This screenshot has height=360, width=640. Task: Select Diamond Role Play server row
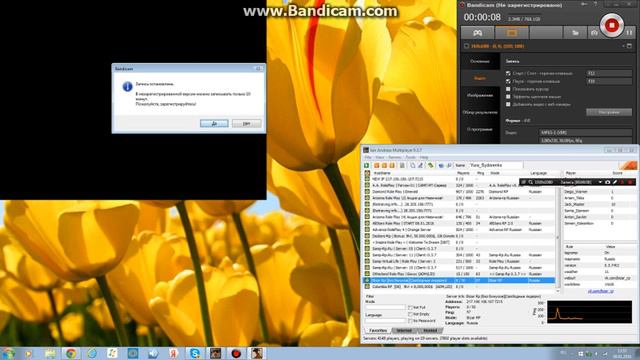coord(460,191)
